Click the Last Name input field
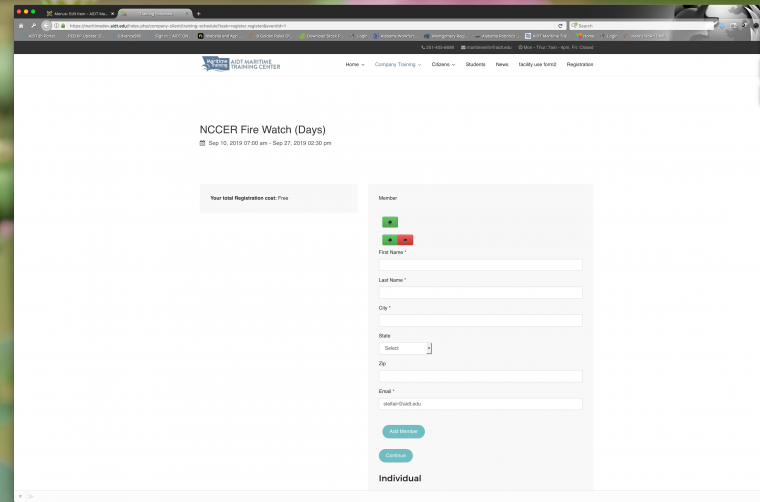Screen dimensions: 760x502 click(480, 293)
